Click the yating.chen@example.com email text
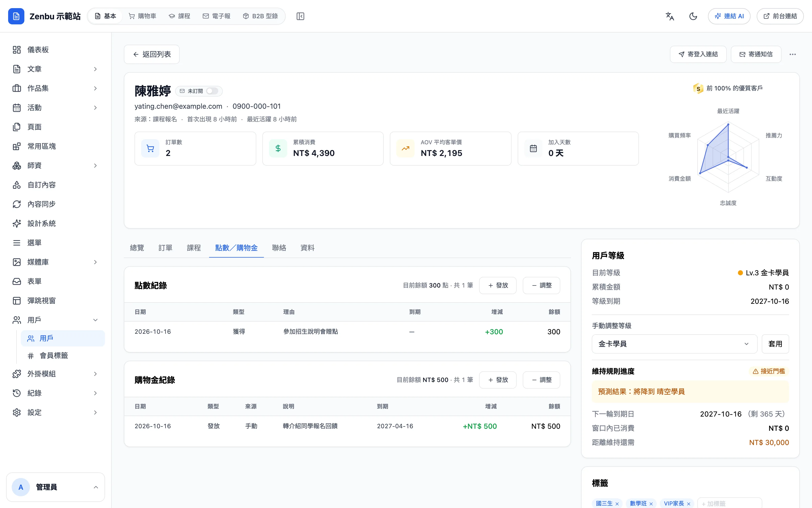 tap(178, 106)
